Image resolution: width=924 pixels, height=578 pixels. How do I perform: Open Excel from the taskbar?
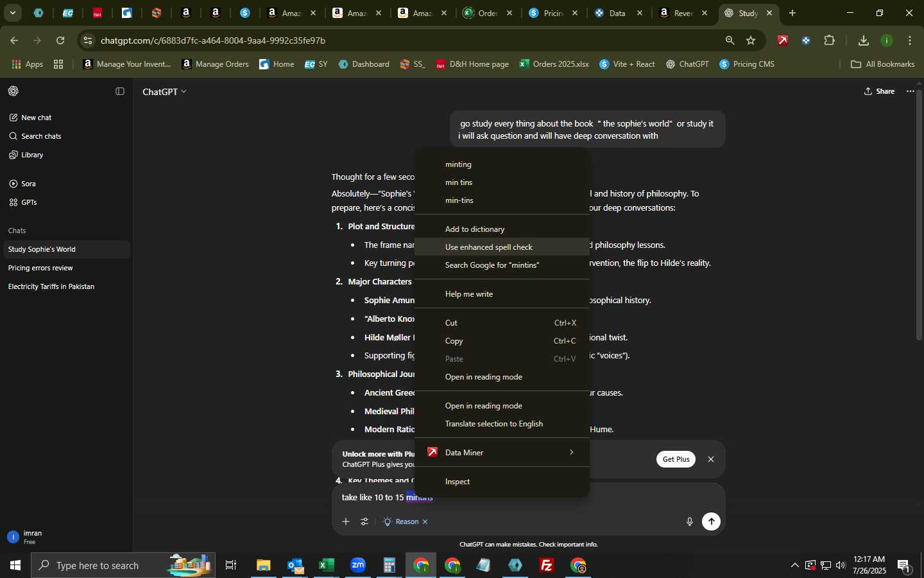327,565
